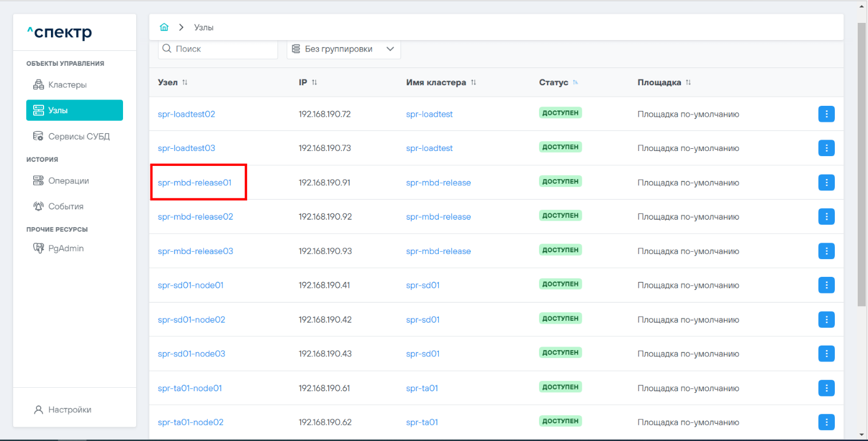Click three-dot menu for spr-mbd-release03

[x=826, y=251]
